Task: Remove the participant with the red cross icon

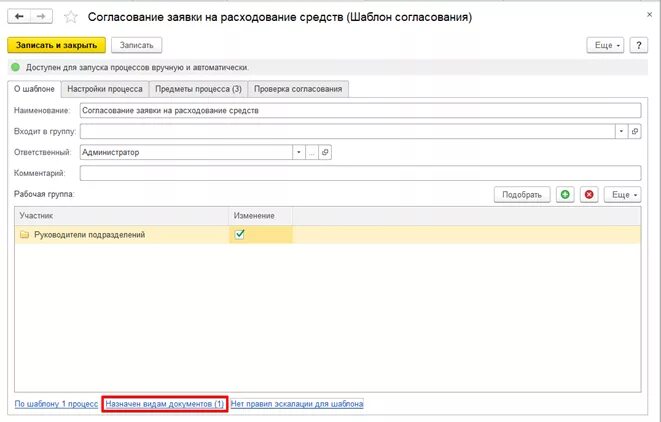Action: pos(589,194)
